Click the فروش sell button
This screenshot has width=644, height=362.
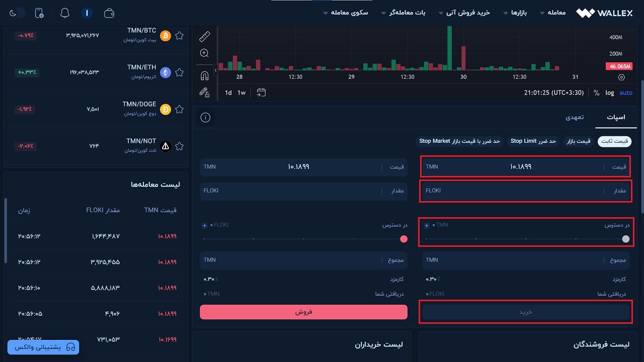[x=303, y=312]
